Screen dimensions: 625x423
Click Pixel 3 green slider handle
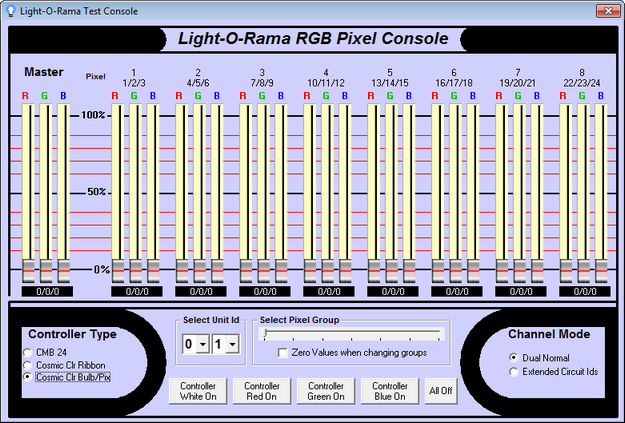(263, 271)
